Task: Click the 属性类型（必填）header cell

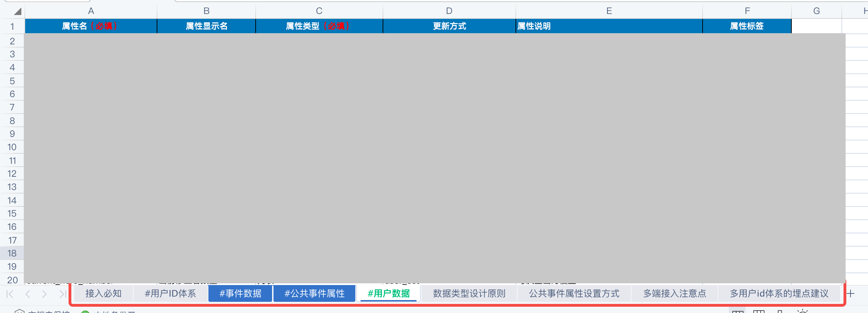Action: pyautogui.click(x=319, y=26)
